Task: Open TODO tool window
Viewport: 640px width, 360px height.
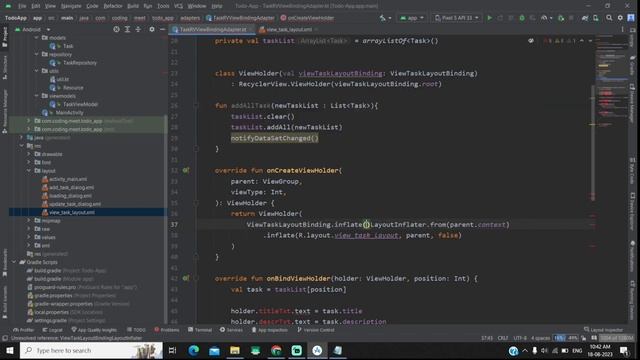Action: coord(136,330)
